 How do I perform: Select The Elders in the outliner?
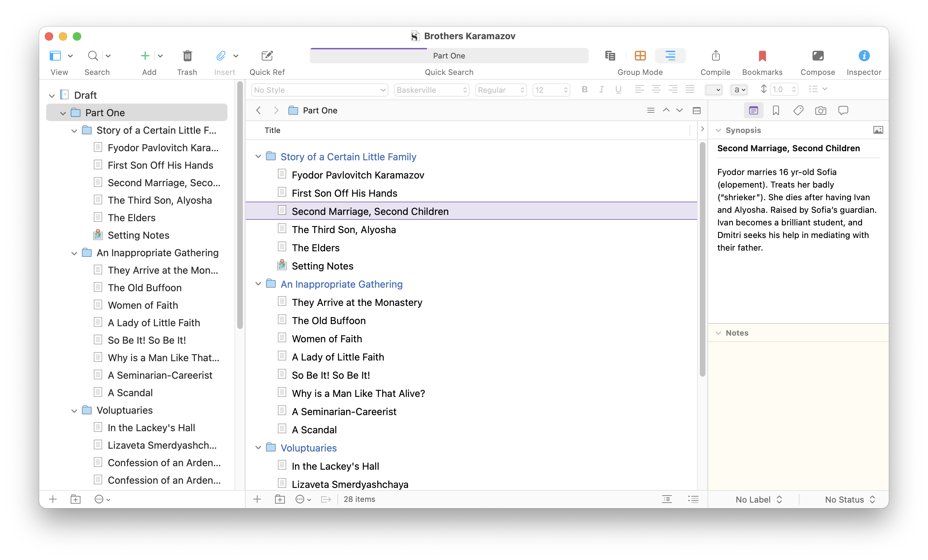(316, 248)
